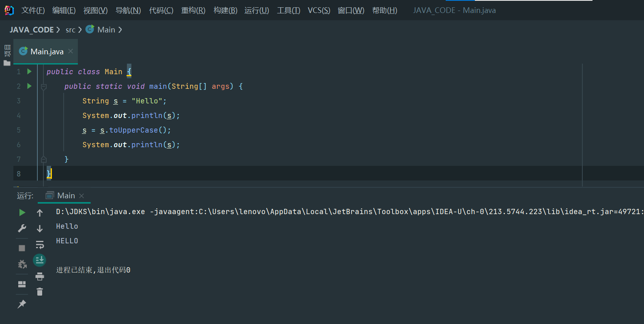Screen dimensions: 644x324
Task: Click the restore layout icon in Run panel
Action: [22, 284]
